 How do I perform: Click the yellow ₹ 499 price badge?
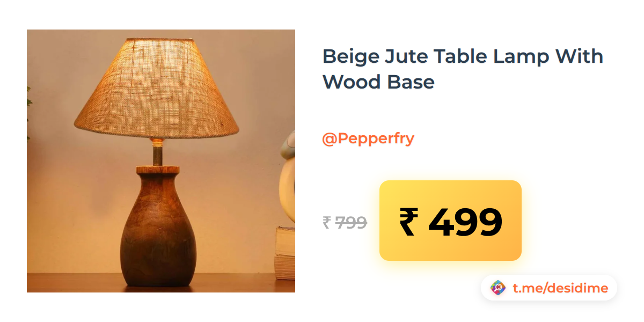[450, 221]
